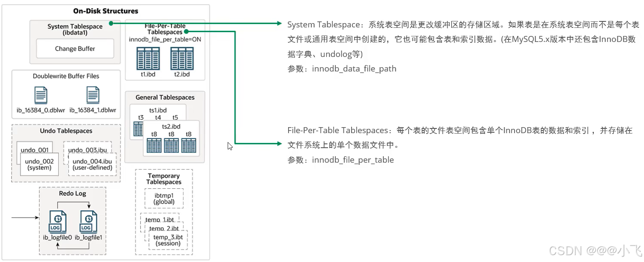Viewport: 644px width, 262px height.
Task: Click the "System Tablespace：" description paragraph start
Action: [x=325, y=24]
